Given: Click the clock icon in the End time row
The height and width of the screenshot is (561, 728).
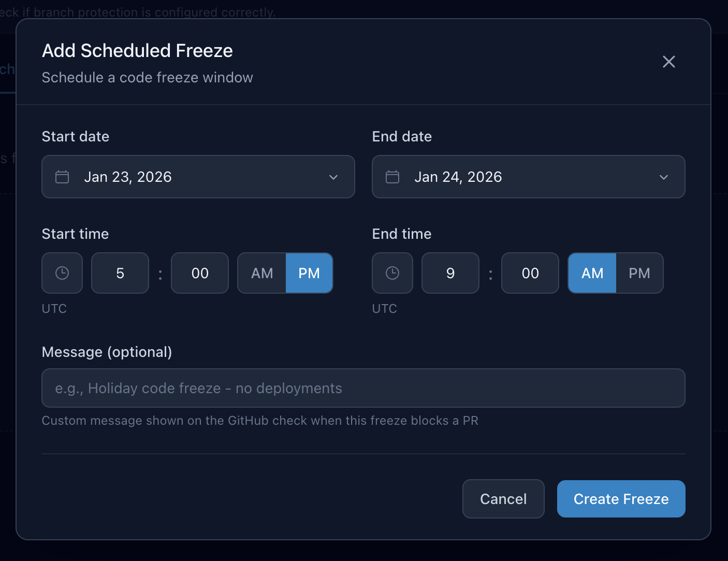Looking at the screenshot, I should [x=392, y=273].
